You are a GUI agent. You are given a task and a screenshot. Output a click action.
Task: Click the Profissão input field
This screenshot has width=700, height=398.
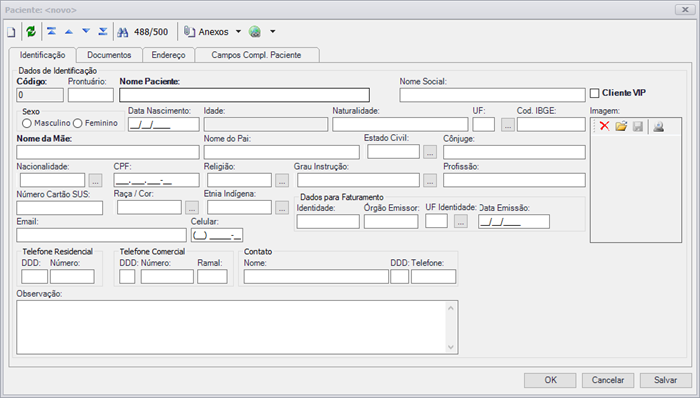[514, 180]
